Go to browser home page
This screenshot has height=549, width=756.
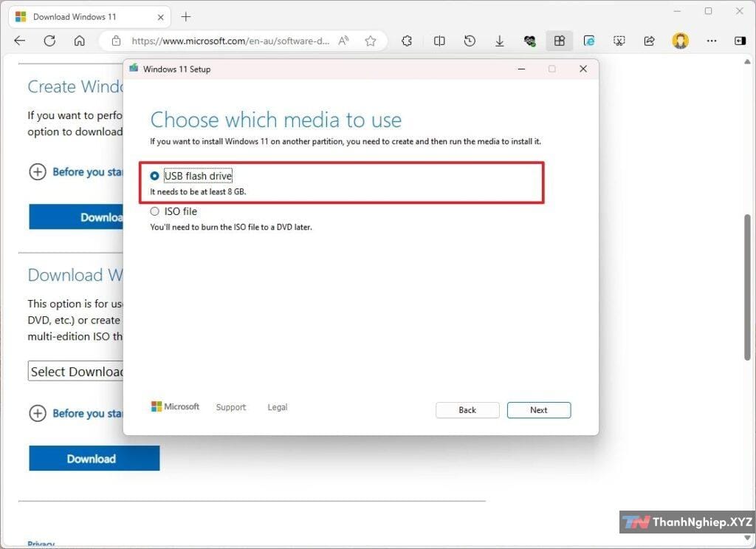click(80, 41)
